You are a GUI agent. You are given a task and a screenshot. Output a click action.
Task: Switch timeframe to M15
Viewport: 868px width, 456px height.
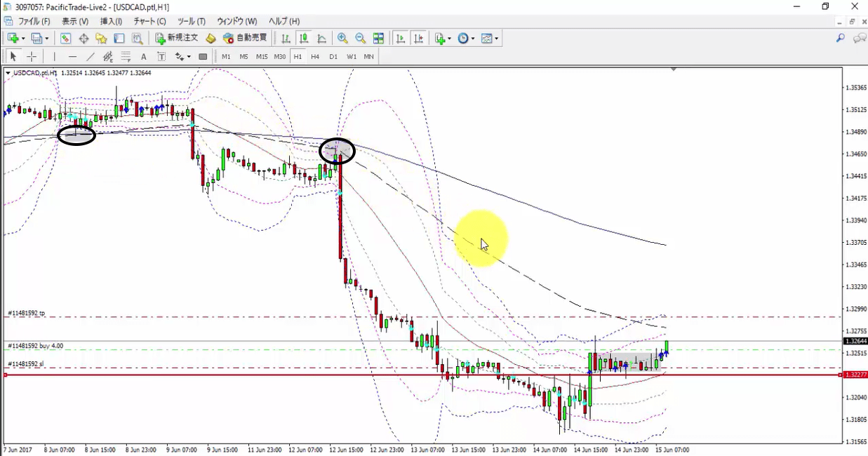coord(262,57)
